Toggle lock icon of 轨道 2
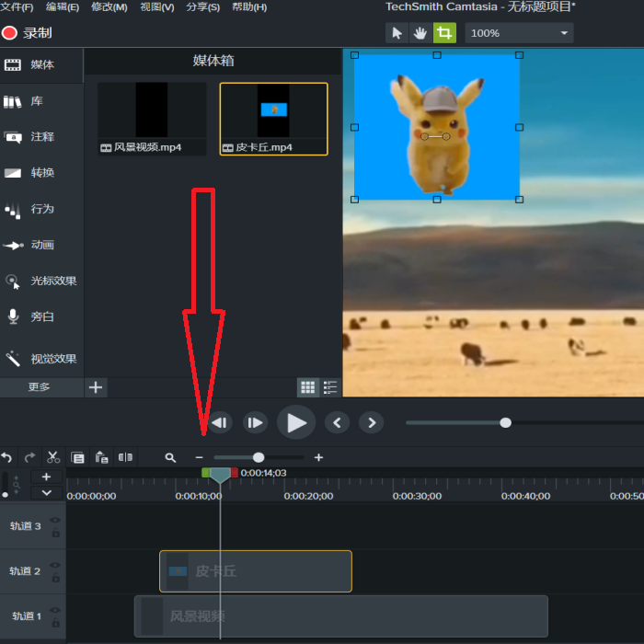 coord(56,578)
